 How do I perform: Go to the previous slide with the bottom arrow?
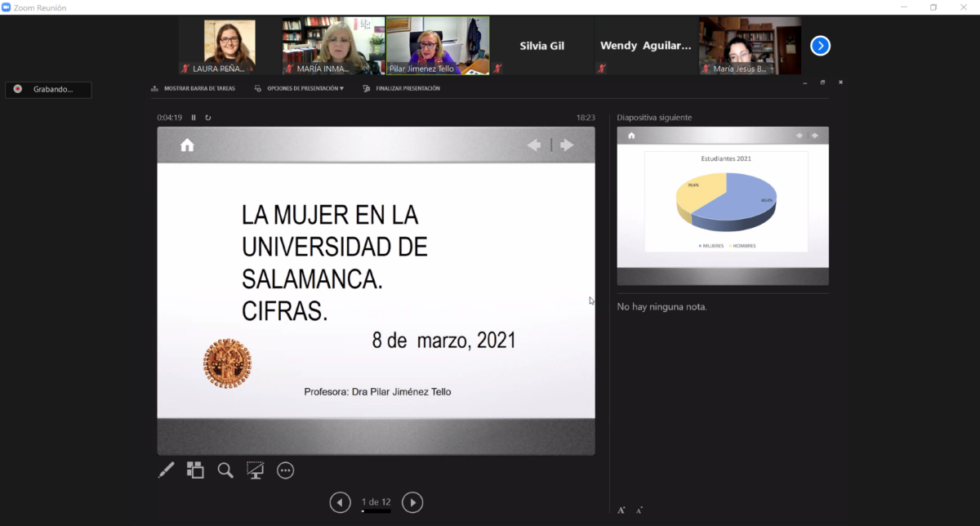(x=340, y=502)
